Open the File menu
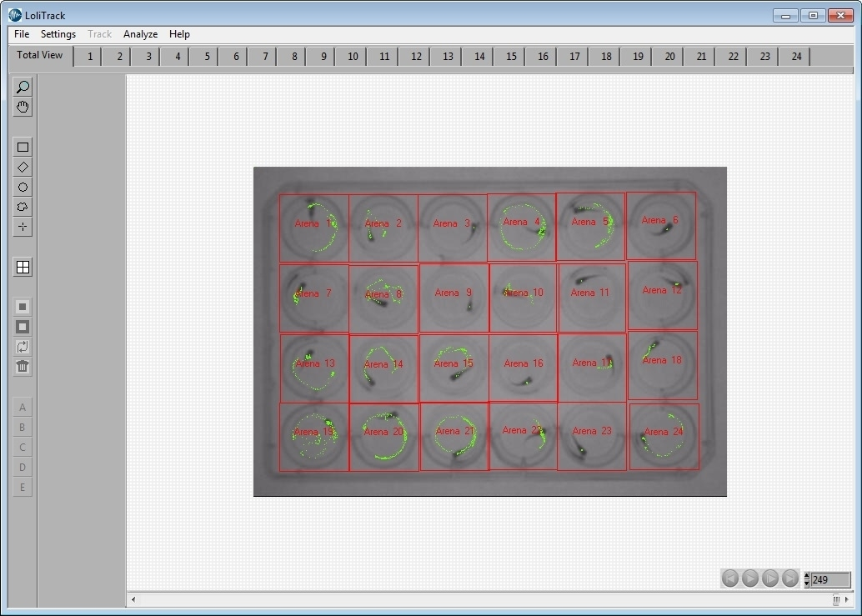The image size is (862, 616). tap(22, 34)
